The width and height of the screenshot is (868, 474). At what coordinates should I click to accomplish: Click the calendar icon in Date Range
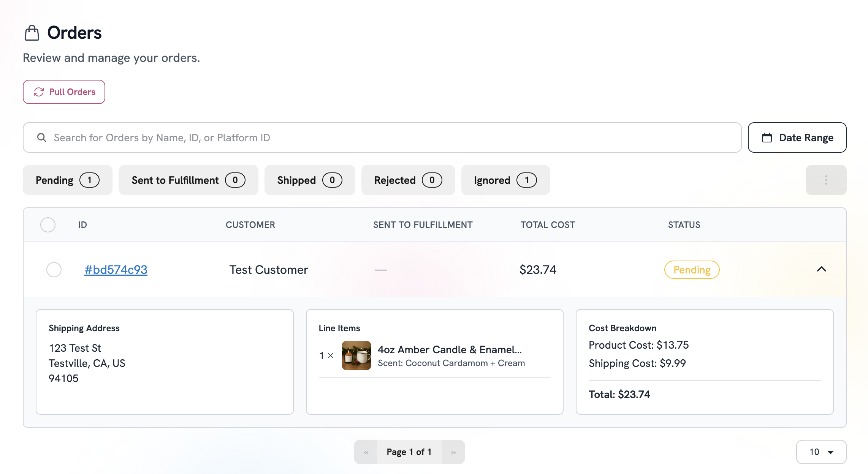tap(767, 137)
